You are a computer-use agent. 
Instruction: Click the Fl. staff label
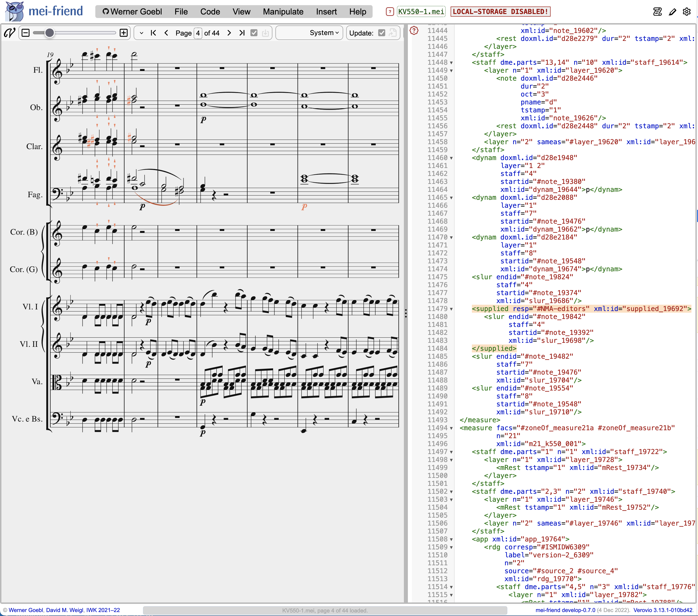coord(38,70)
